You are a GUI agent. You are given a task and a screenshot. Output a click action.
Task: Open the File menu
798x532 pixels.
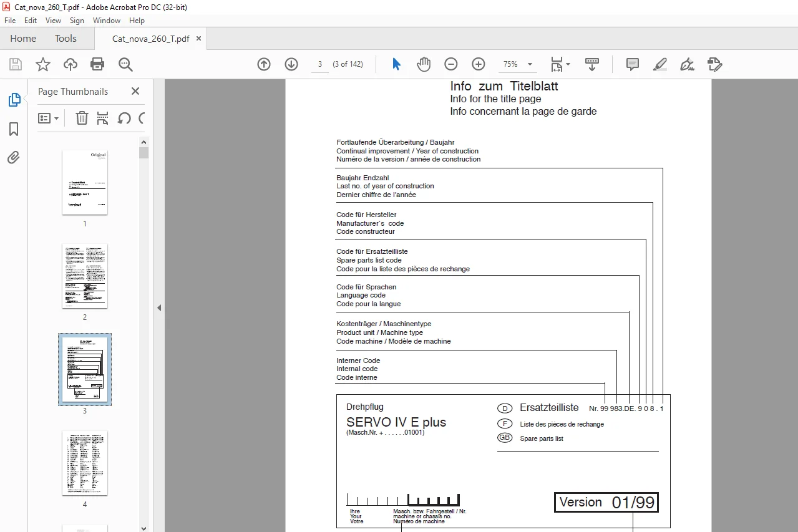[10, 21]
